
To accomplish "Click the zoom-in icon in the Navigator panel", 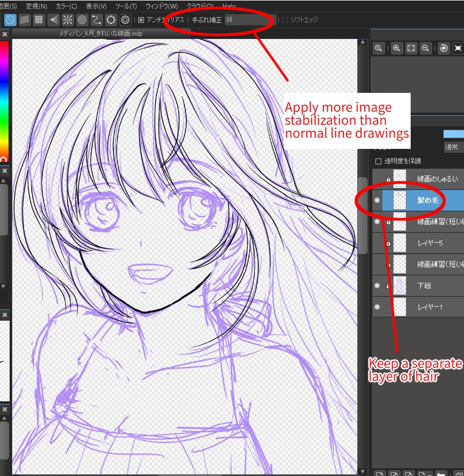I will (x=397, y=48).
